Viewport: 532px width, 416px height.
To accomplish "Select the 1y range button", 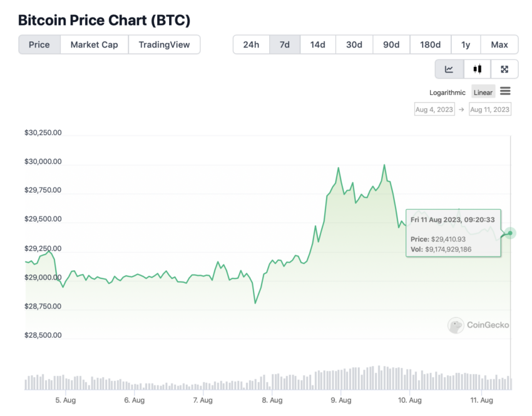I will click(466, 44).
